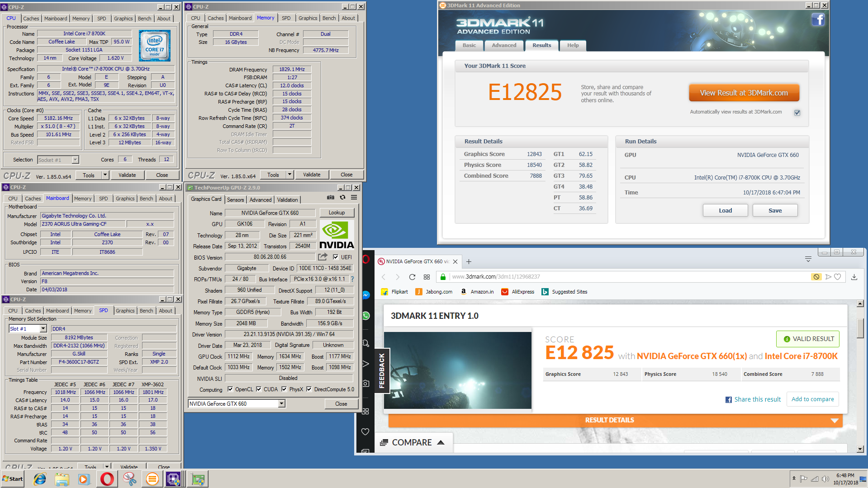Open Bench tab in CPU-Z Memory window
This screenshot has width=868, height=488.
click(x=329, y=18)
